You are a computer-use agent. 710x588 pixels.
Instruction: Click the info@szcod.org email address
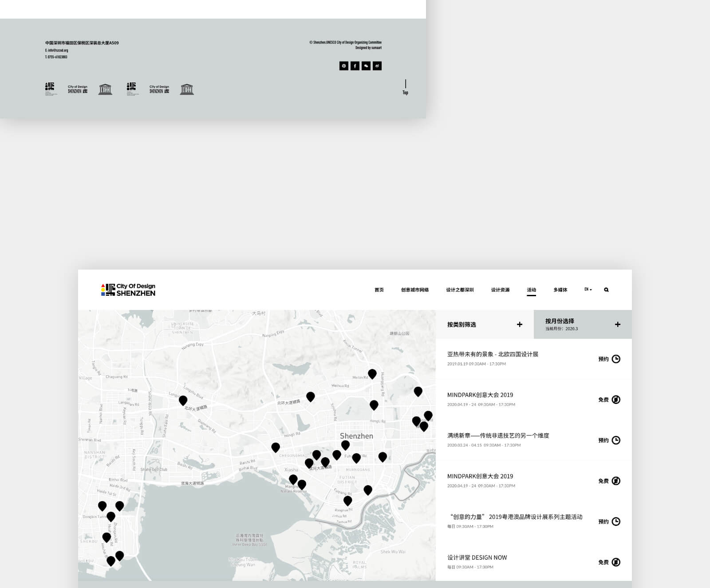[57, 51]
